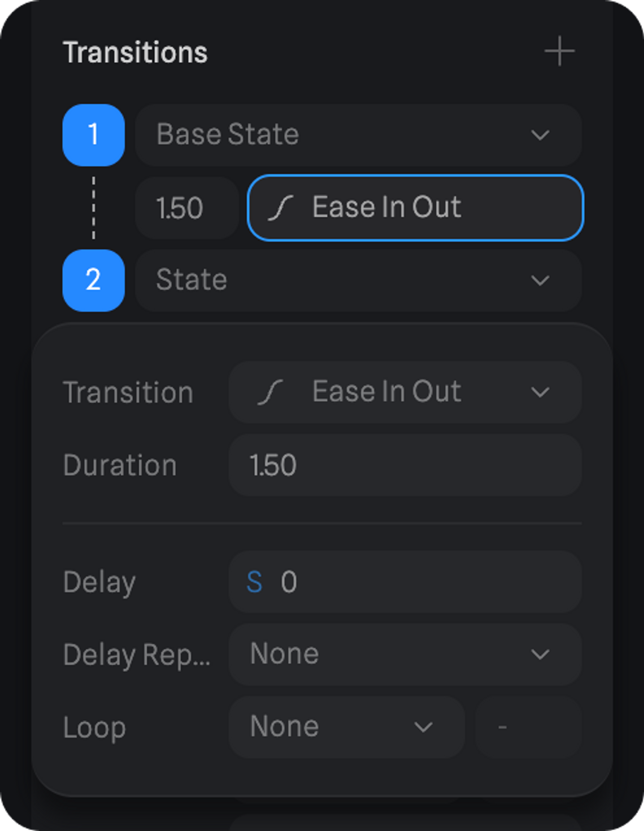Image resolution: width=644 pixels, height=831 pixels.
Task: Click the chevron beside State step 2
Action: pyautogui.click(x=540, y=281)
